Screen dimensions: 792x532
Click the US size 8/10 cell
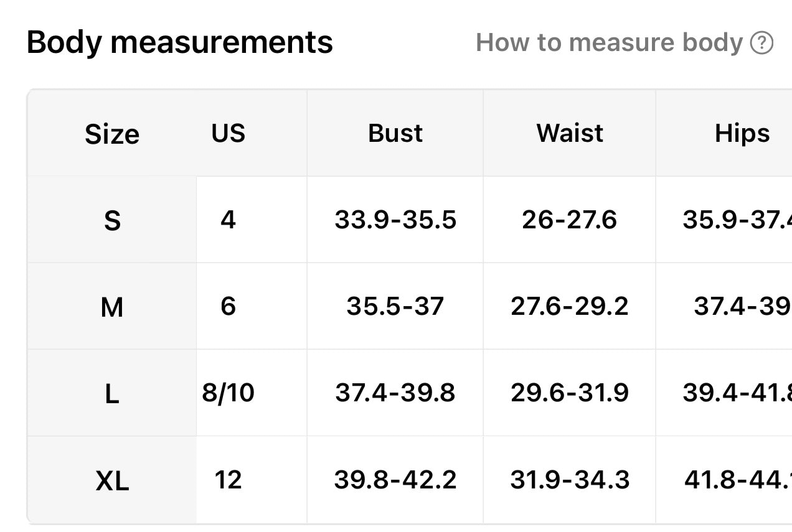pyautogui.click(x=229, y=393)
